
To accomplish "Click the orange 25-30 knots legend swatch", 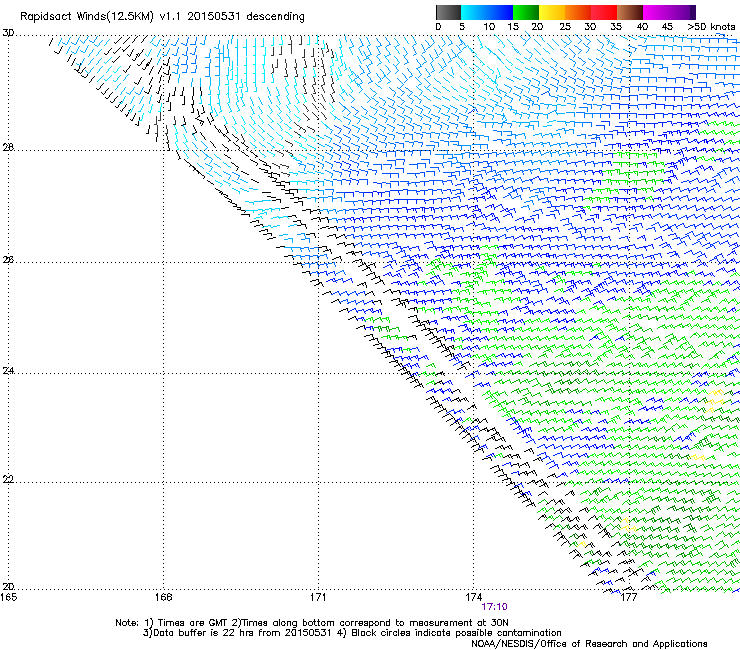I will click(577, 12).
